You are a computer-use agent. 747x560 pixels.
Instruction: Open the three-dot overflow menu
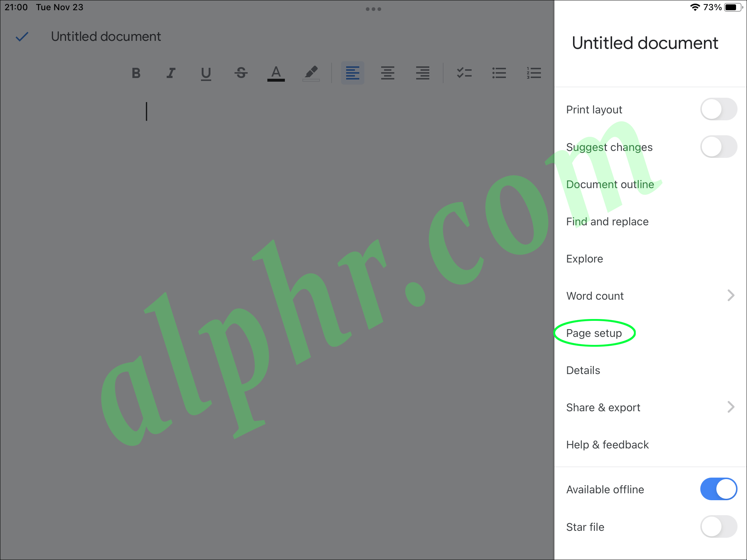[x=373, y=9]
